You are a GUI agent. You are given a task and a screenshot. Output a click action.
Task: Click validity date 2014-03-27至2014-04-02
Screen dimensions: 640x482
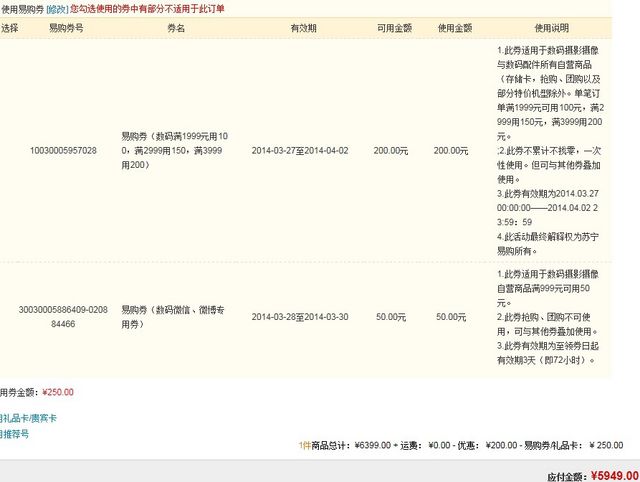pos(300,150)
